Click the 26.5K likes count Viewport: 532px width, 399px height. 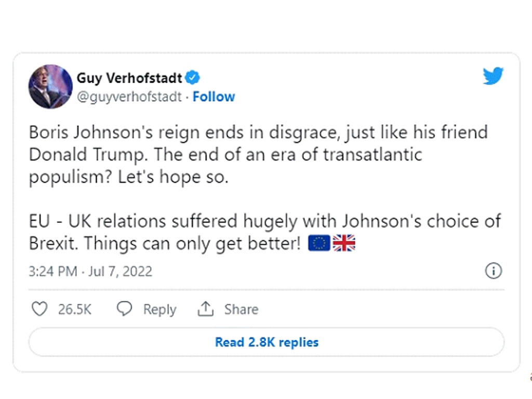(75, 310)
